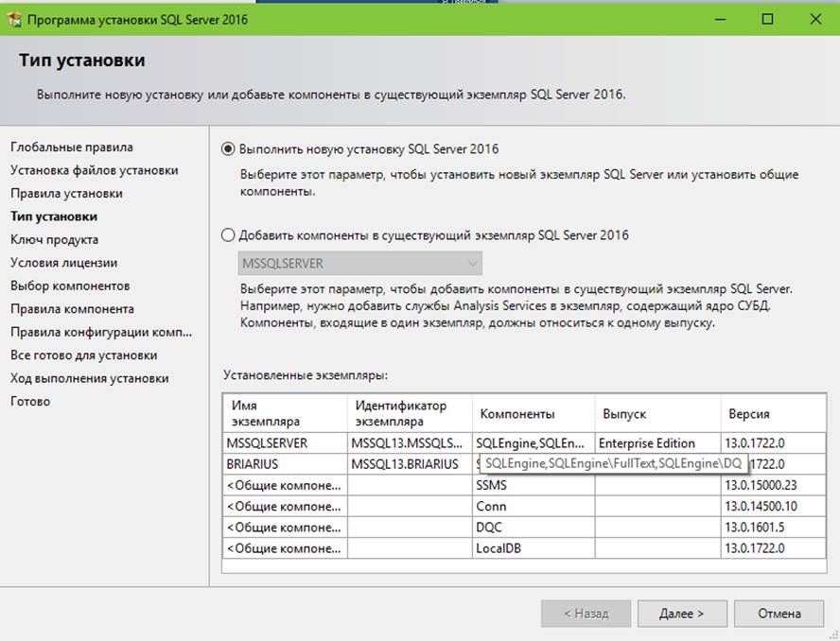Click the 'Enterprise Edition' cell
The width and height of the screenshot is (840, 641).
coord(657,443)
